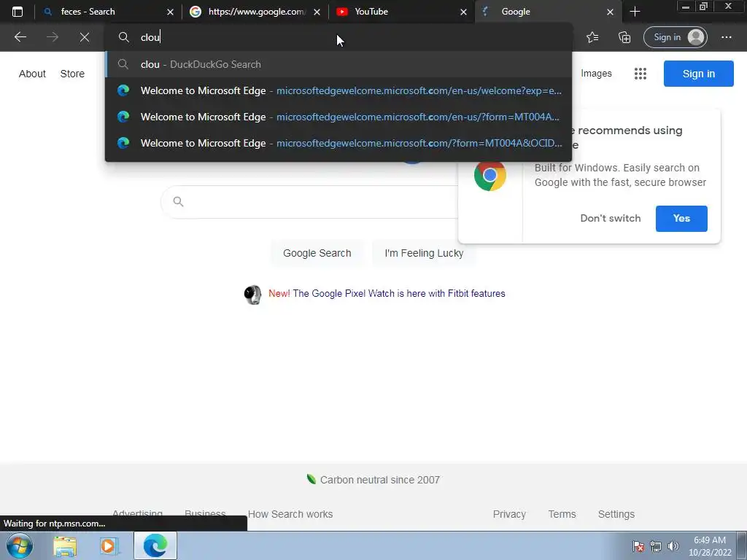Click Yes in the Chrome prompt
The width and height of the screenshot is (747, 560).
681,219
